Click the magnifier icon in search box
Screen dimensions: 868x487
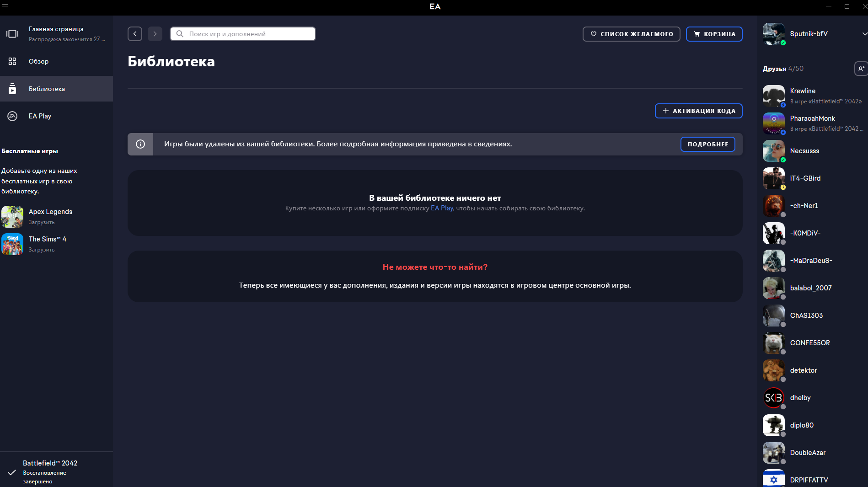[180, 34]
